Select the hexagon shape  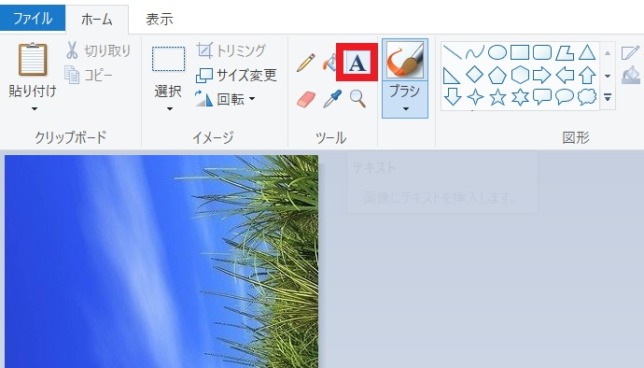[x=520, y=75]
